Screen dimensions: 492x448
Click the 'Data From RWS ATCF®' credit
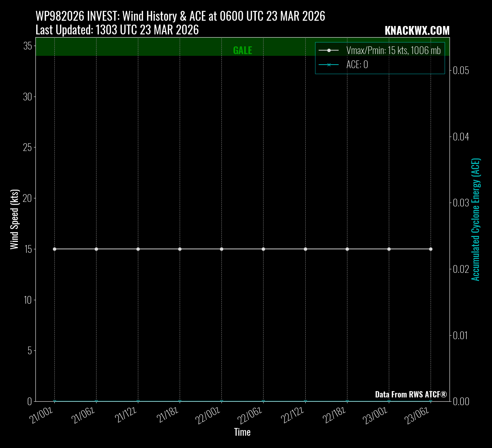point(411,394)
